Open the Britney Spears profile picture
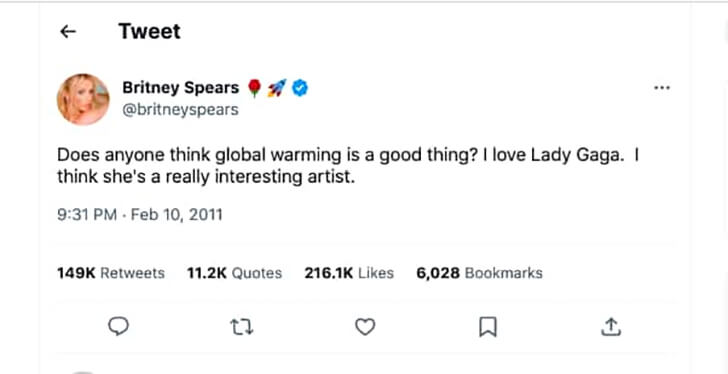Image resolution: width=728 pixels, height=374 pixels. 83,99
